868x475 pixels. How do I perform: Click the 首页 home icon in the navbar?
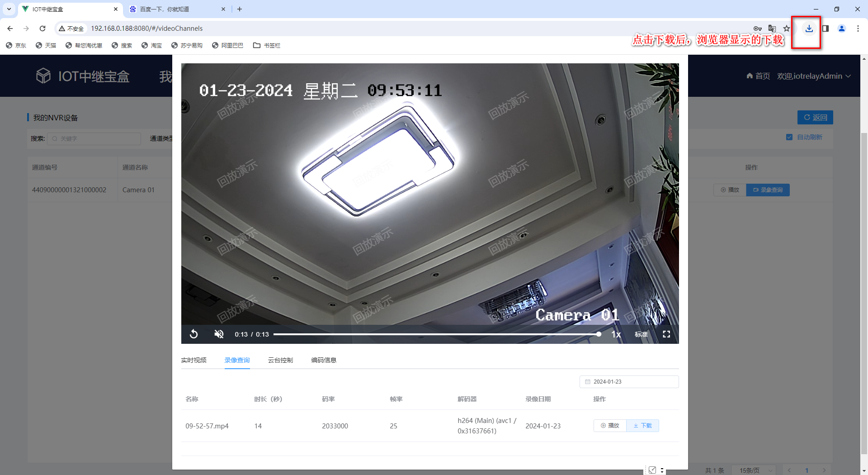(x=749, y=76)
